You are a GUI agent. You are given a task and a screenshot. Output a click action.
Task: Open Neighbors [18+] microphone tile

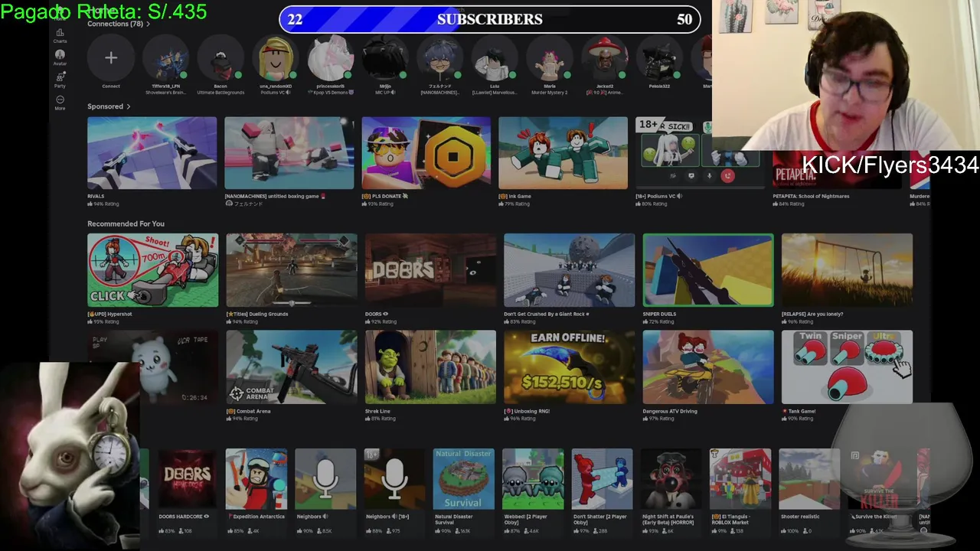point(394,479)
